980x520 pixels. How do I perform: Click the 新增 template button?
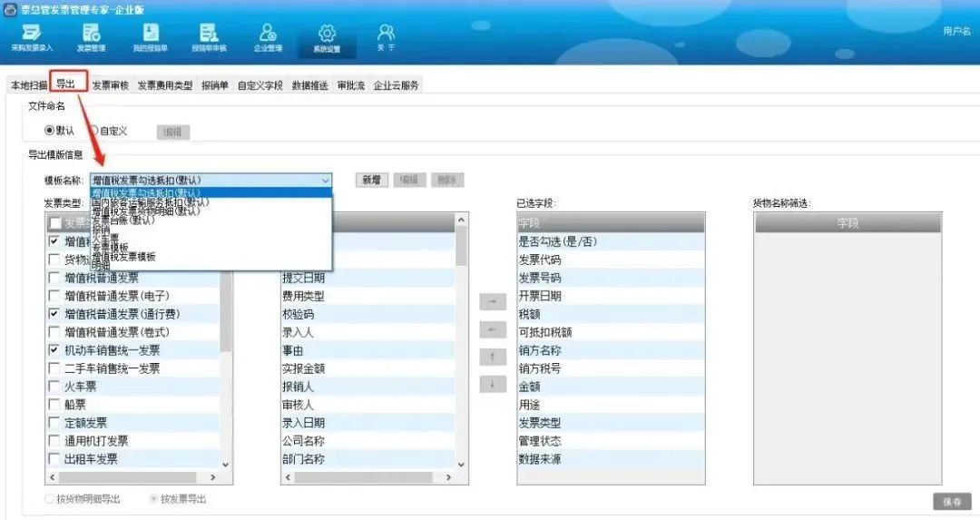[371, 181]
